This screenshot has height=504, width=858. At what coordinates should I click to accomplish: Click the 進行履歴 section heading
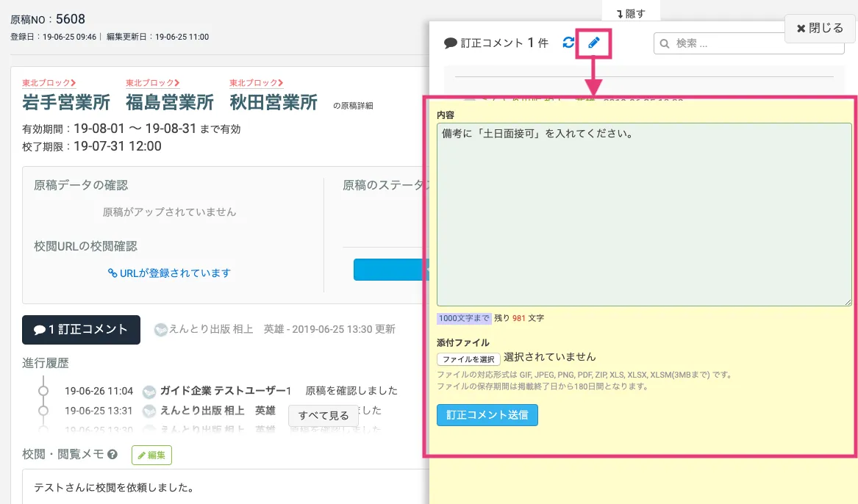pos(46,363)
